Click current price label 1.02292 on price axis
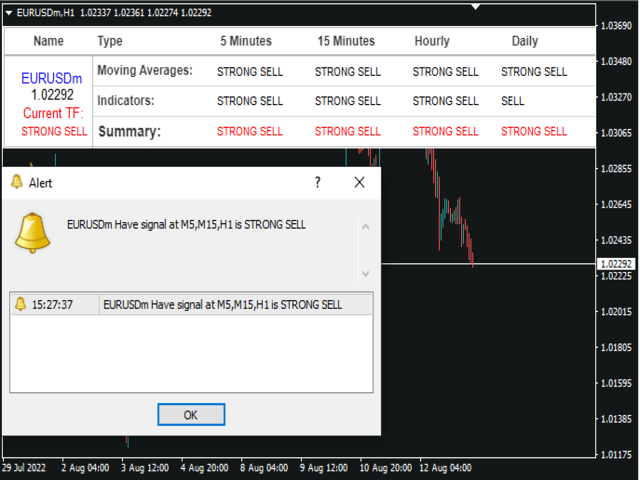This screenshot has height=480, width=640. pos(616,264)
